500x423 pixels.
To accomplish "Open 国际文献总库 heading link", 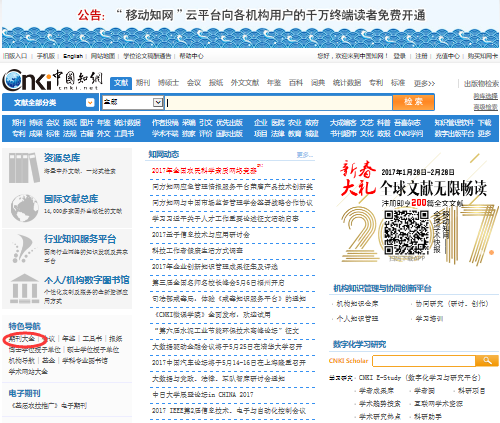I will pos(71,199).
